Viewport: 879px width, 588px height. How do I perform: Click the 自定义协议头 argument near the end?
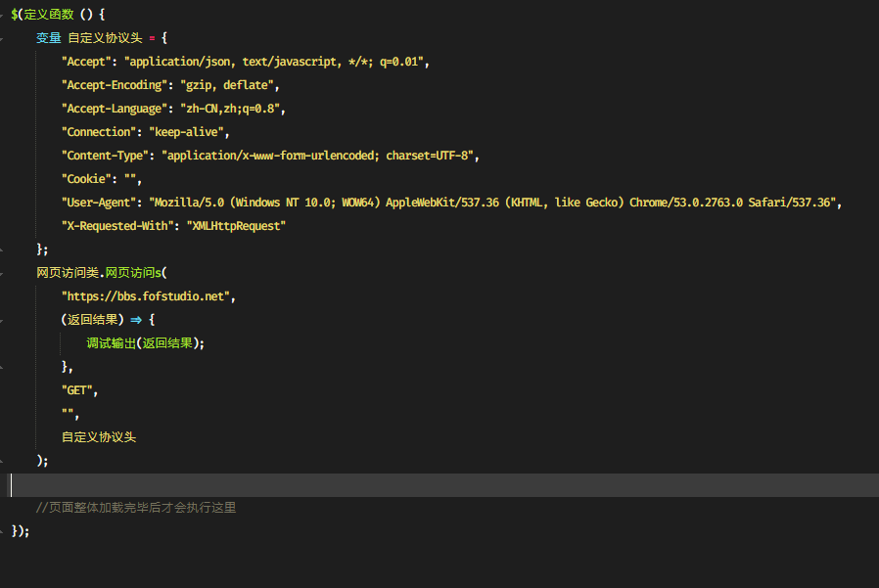pos(99,437)
